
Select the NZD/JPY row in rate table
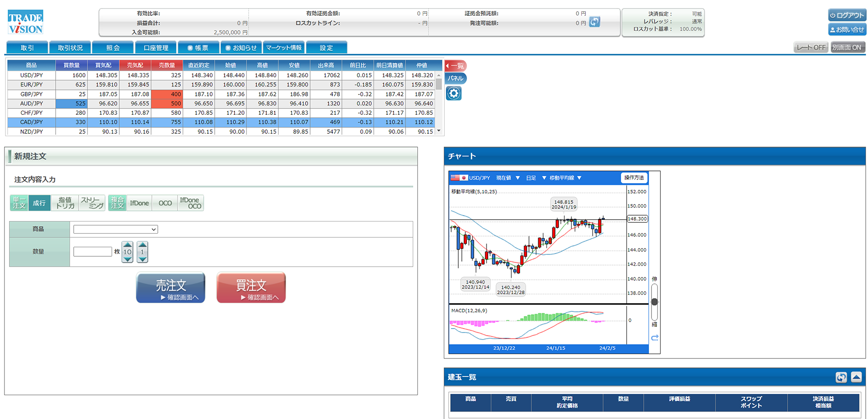(x=221, y=132)
